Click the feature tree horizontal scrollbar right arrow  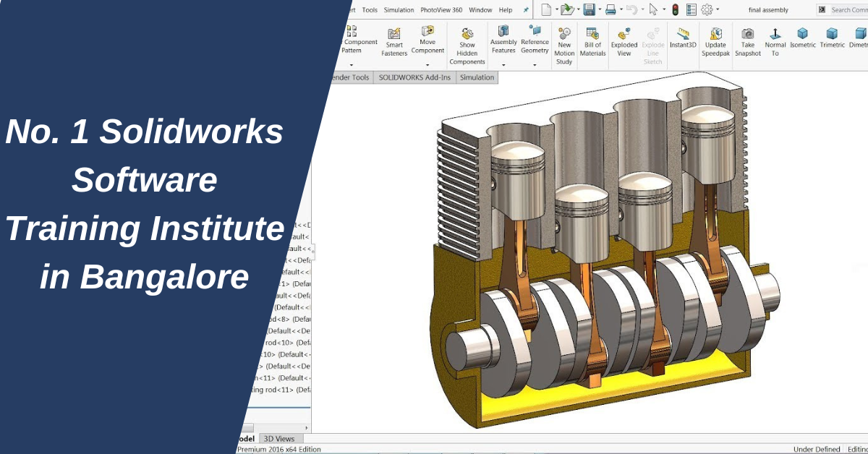pyautogui.click(x=307, y=427)
